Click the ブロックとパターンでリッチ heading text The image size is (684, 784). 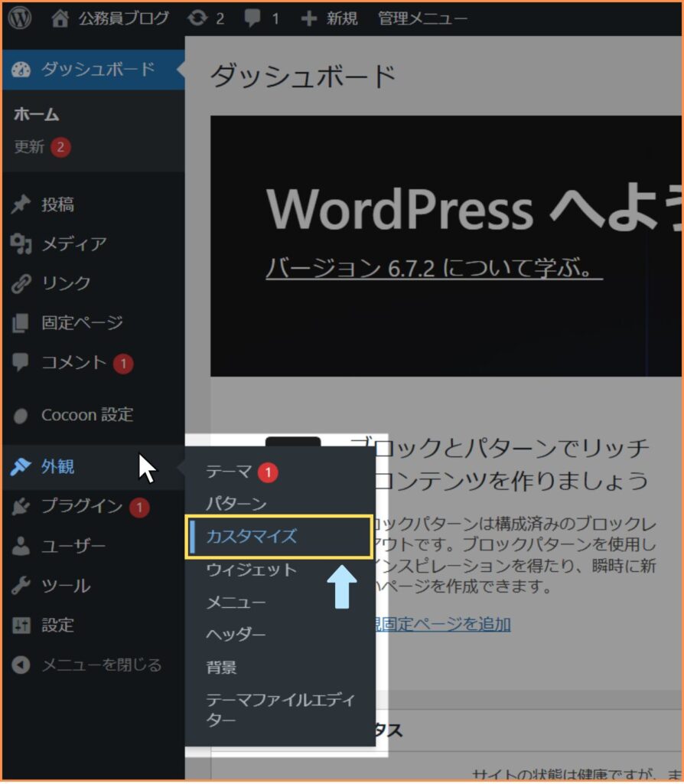point(500,447)
